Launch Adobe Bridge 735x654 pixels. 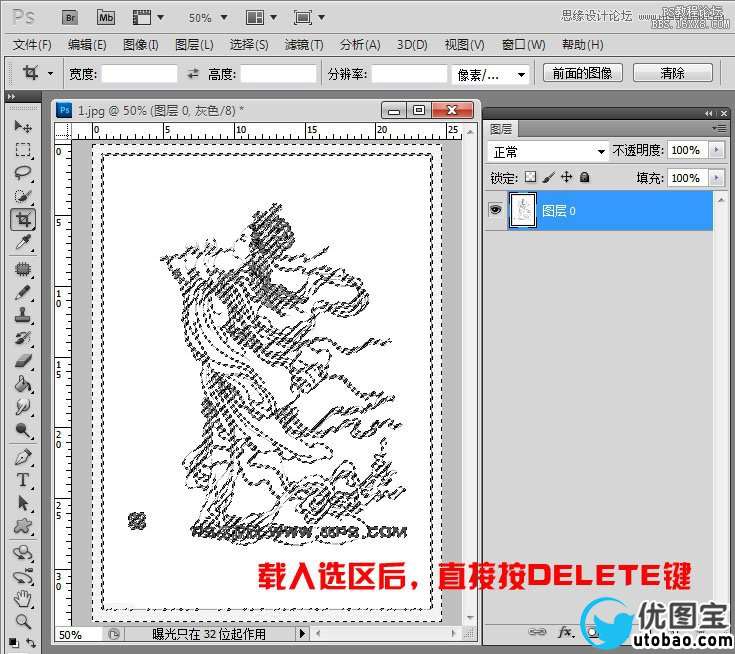[x=70, y=18]
